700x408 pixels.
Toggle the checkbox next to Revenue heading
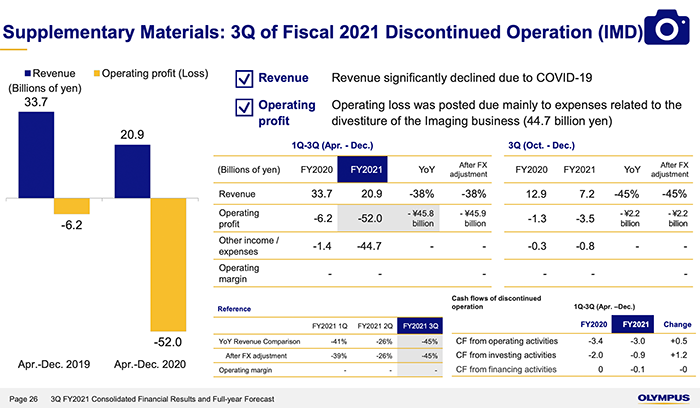241,79
